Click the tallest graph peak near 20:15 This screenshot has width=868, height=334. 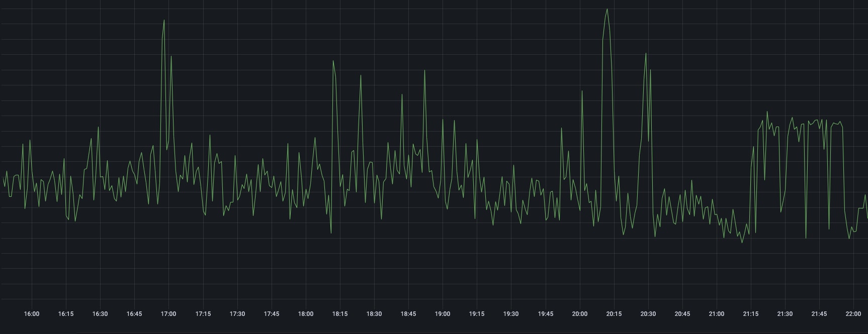coord(607,9)
